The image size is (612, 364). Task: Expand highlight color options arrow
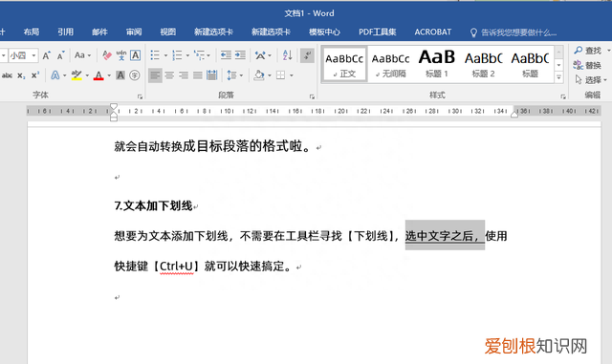[x=87, y=75]
